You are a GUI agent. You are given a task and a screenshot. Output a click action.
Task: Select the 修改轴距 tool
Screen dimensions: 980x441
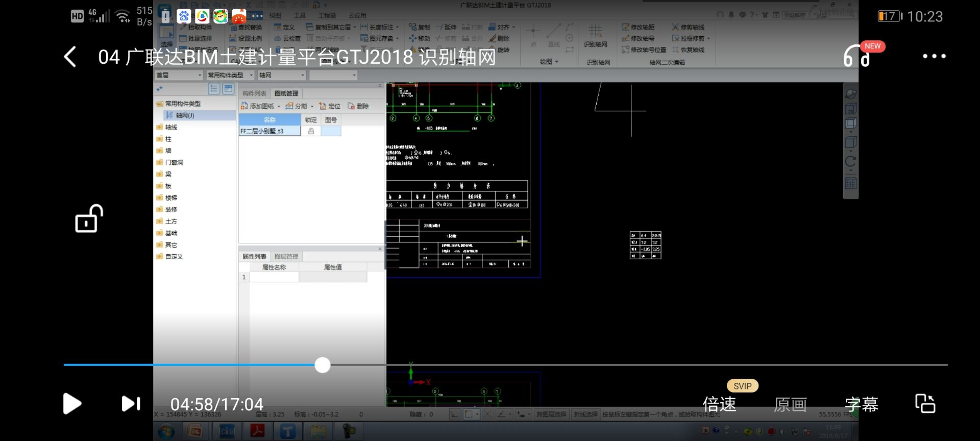click(x=638, y=27)
